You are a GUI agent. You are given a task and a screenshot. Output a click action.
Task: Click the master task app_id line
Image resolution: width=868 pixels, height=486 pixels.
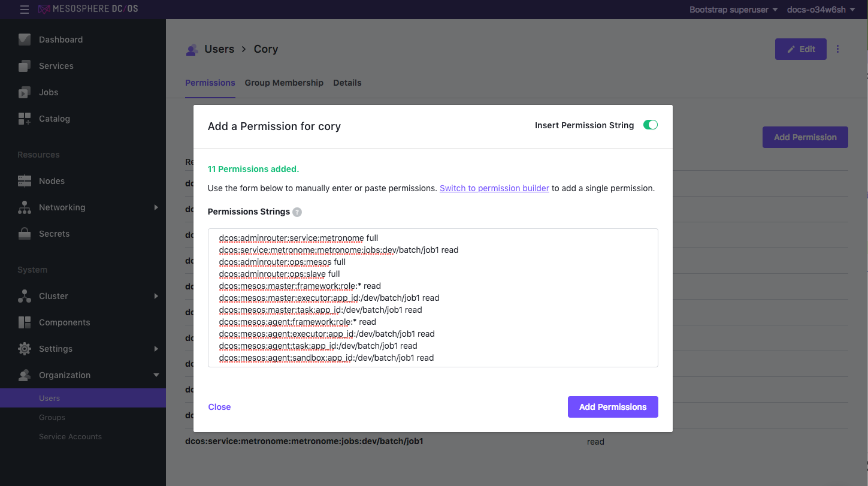tap(320, 310)
